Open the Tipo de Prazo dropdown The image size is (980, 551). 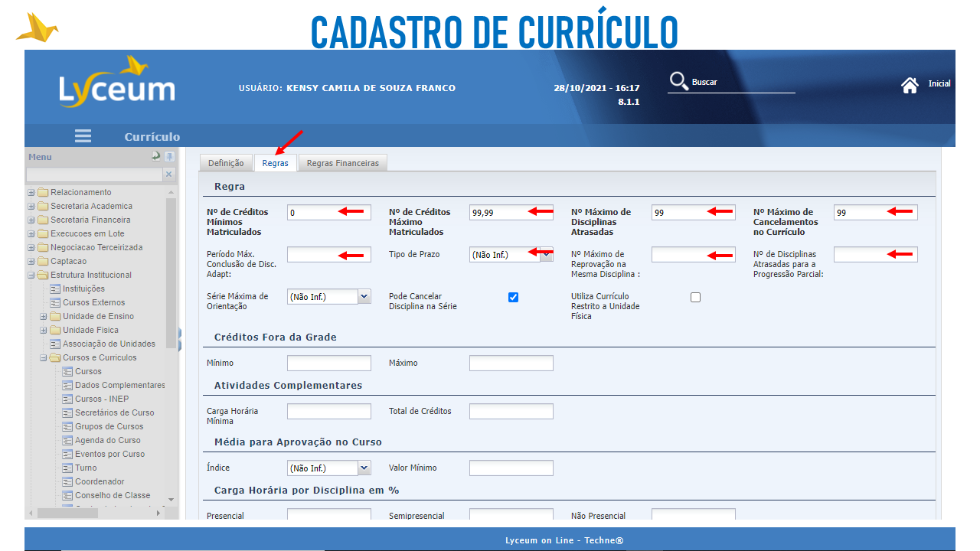click(x=546, y=255)
